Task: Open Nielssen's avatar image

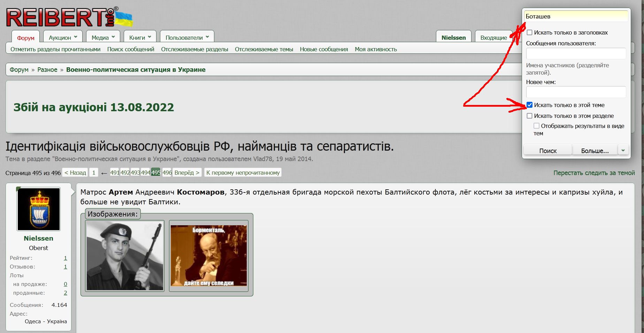Action: pyautogui.click(x=39, y=209)
